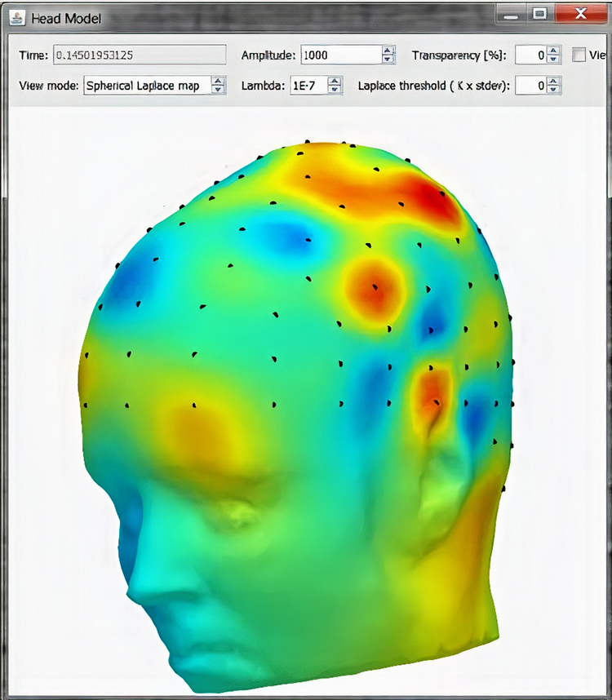Screen dimensions: 612x700
Task: Decrease the Amplitude value with the down arrow
Action: [x=388, y=60]
